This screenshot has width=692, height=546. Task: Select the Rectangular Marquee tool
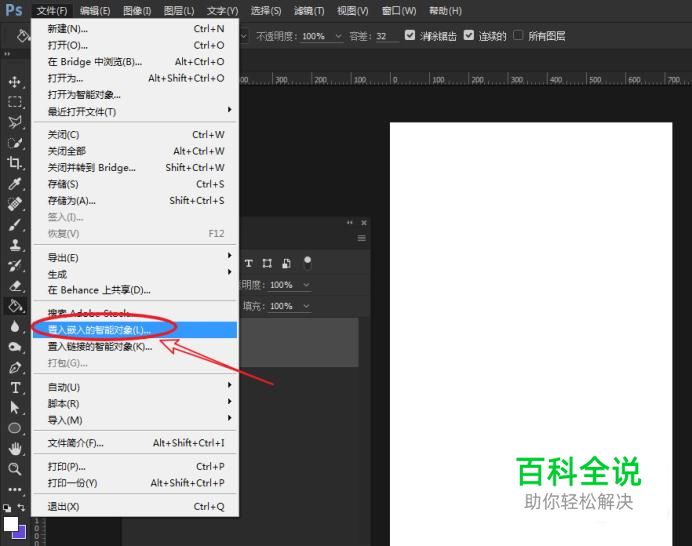coord(15,102)
